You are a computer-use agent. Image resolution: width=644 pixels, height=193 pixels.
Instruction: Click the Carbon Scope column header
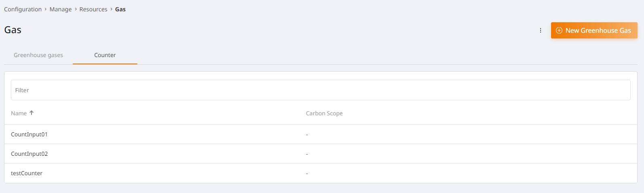(324, 113)
